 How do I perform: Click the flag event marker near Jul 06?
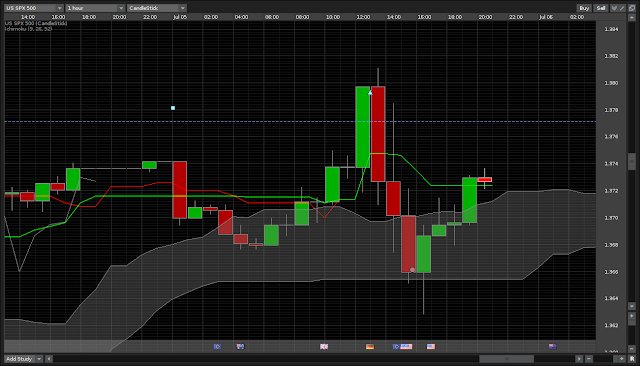[x=553, y=346]
